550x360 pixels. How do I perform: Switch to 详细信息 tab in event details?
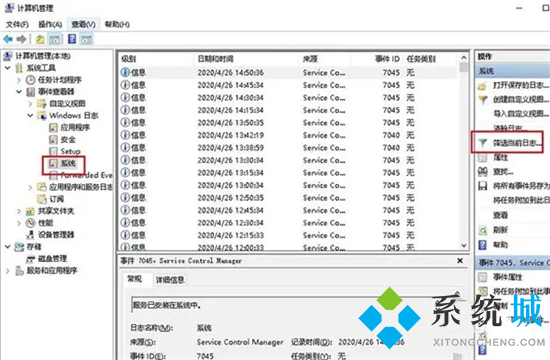(170, 280)
